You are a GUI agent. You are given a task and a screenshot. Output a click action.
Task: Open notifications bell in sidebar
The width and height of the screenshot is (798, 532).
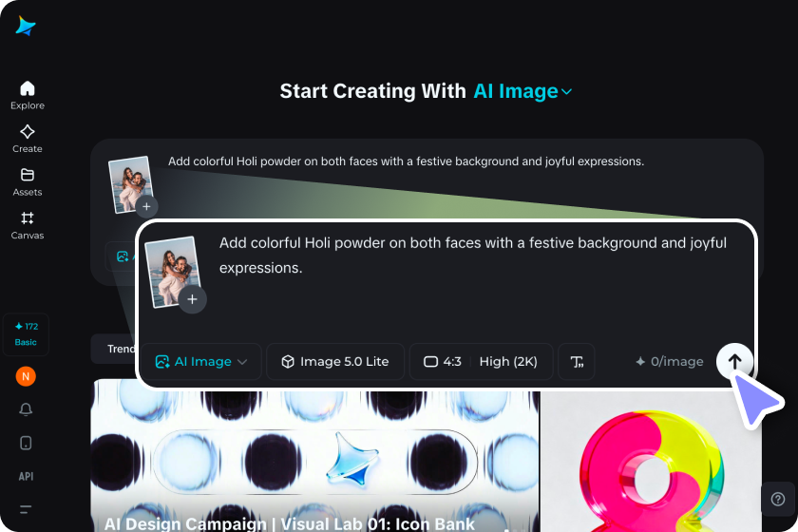[26, 409]
